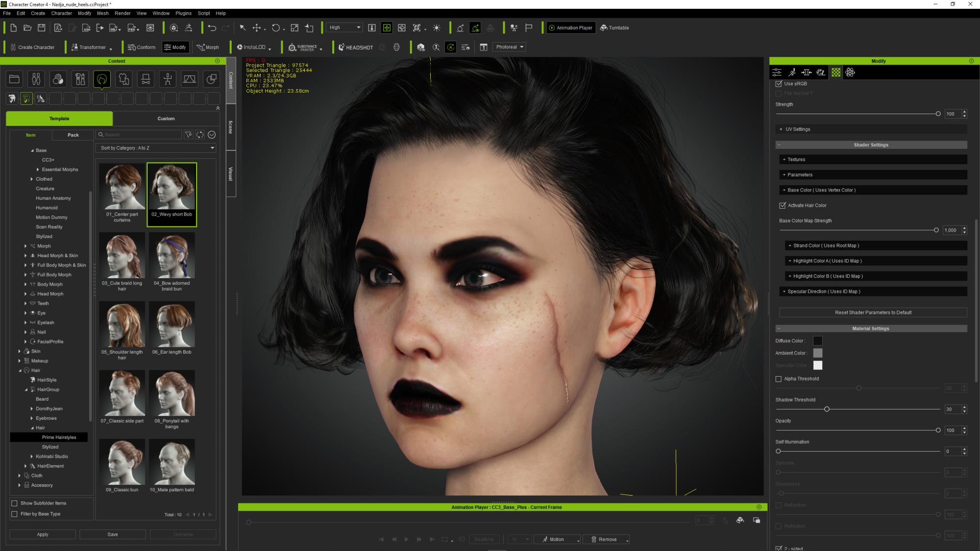Enable Filter by Base Type checkbox
Image resolution: width=980 pixels, height=551 pixels.
(x=15, y=514)
